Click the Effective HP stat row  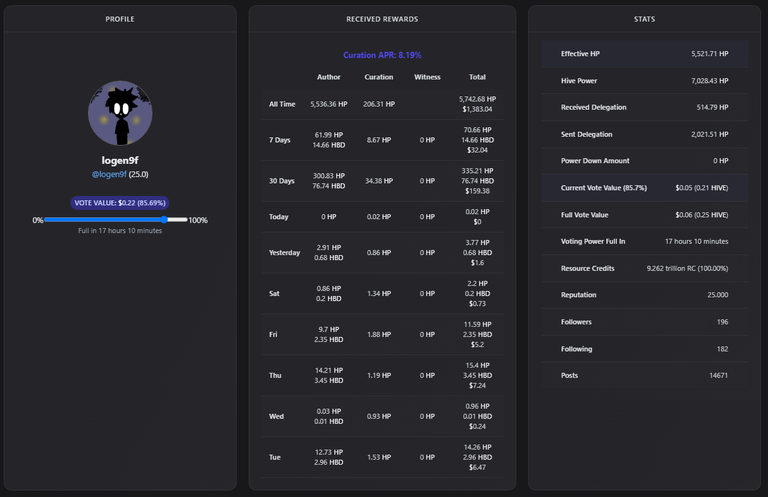(x=645, y=54)
